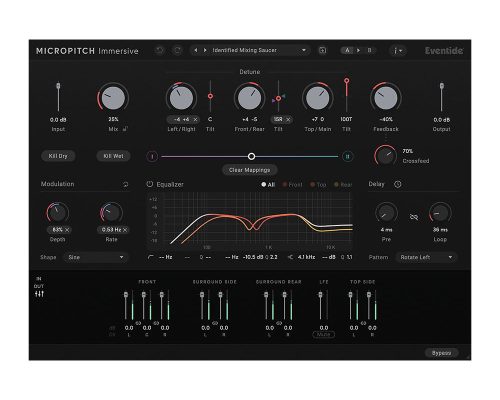
Task: Click the Output level fader
Action: click(442, 86)
